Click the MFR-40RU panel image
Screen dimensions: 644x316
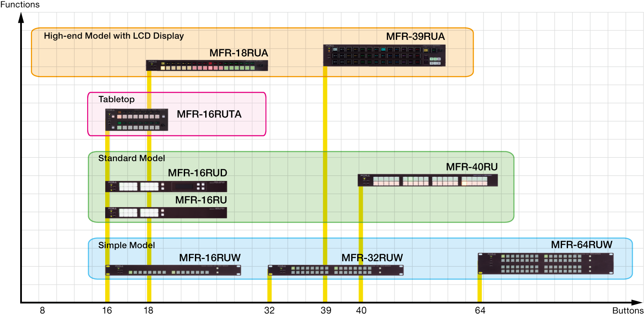pos(428,181)
